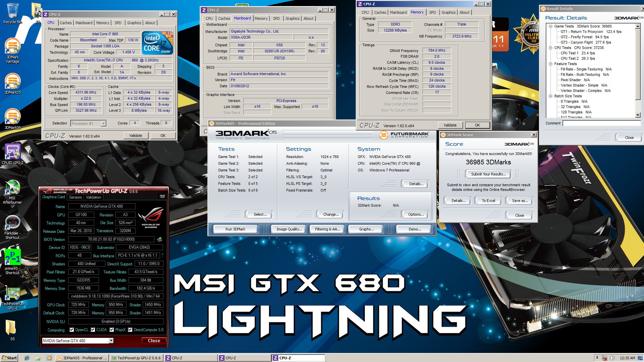Viewport: 644px width, 362px height.
Task: Open the Graphics tab in memory CPU-Z window
Action: (x=448, y=12)
